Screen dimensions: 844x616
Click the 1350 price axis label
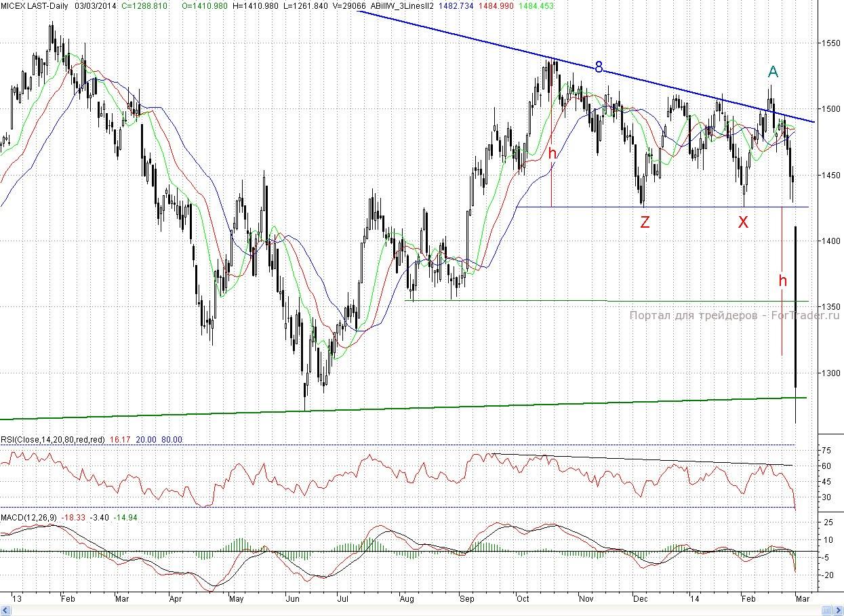[x=831, y=307]
